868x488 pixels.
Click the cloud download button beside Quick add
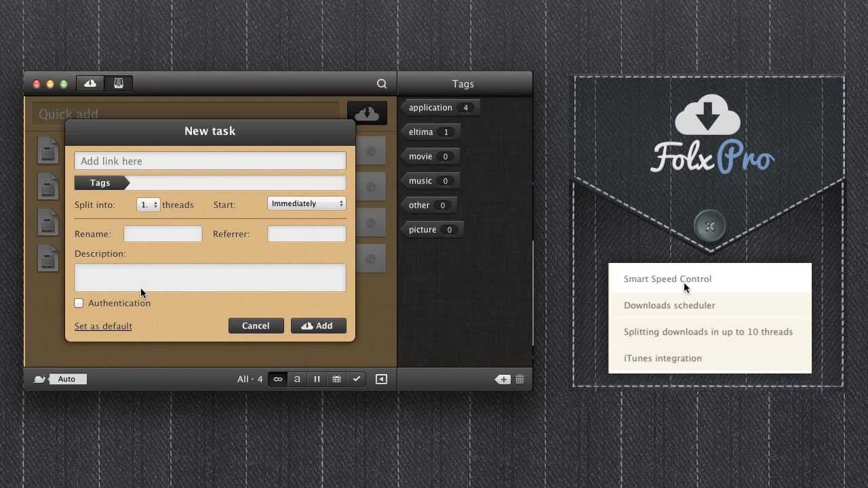coord(367,113)
